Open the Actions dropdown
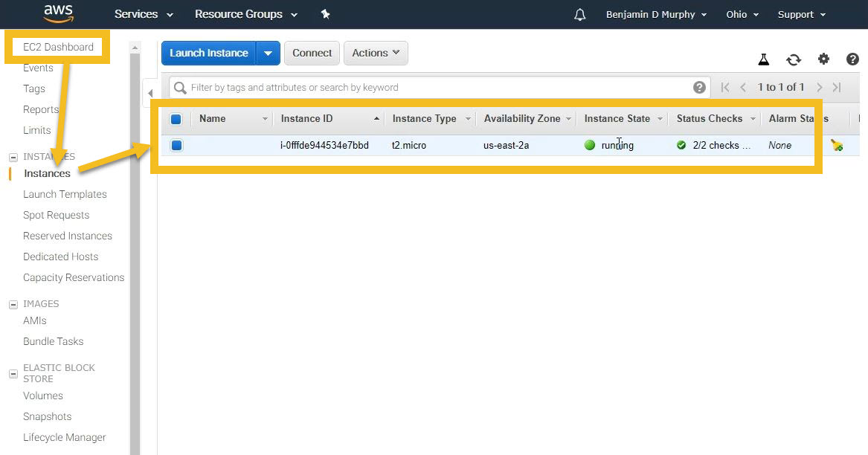868x455 pixels. (x=376, y=53)
